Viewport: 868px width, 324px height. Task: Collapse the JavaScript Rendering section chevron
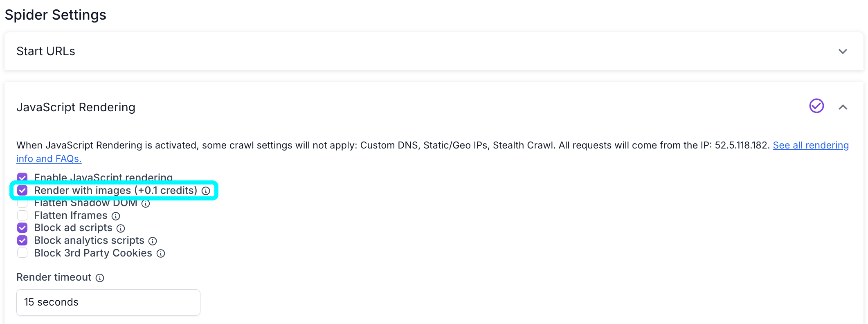(843, 107)
